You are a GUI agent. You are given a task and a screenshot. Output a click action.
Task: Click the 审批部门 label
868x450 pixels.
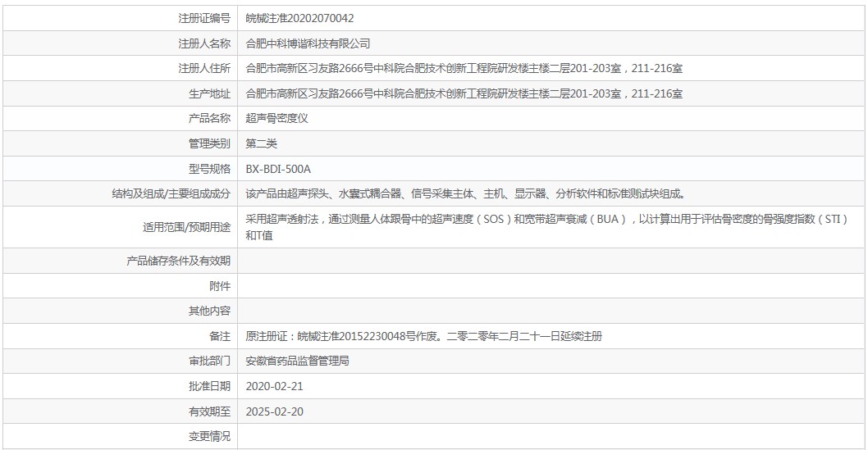[209, 361]
